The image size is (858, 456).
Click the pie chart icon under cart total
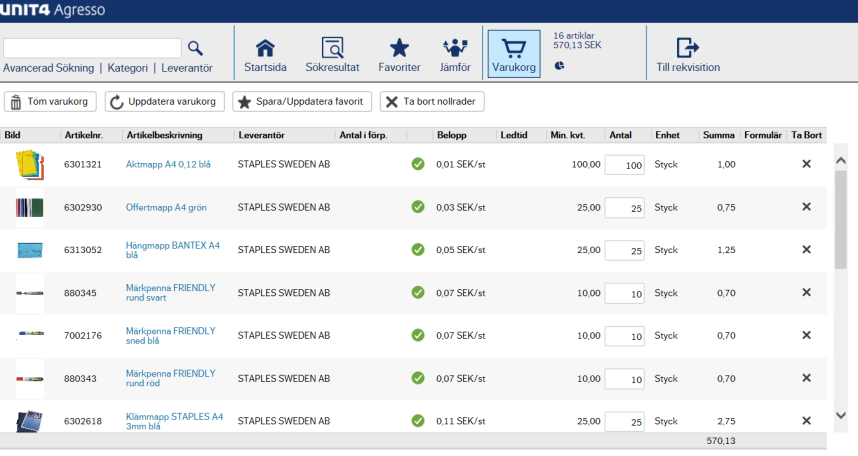(559, 66)
